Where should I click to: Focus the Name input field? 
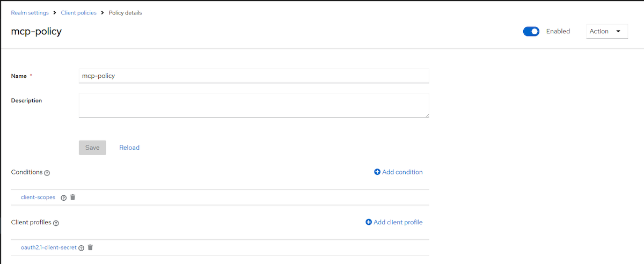pyautogui.click(x=254, y=76)
